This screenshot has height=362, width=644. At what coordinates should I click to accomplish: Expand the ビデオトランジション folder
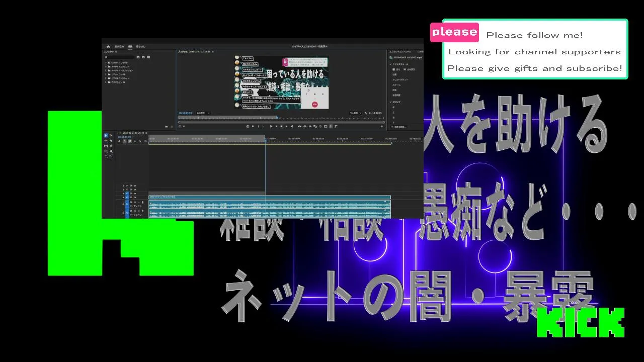(x=106, y=78)
